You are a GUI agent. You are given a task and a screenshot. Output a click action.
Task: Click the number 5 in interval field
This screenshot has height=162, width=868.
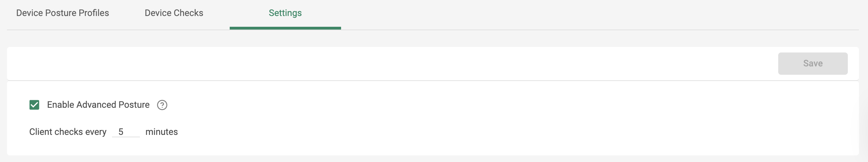[121, 132]
